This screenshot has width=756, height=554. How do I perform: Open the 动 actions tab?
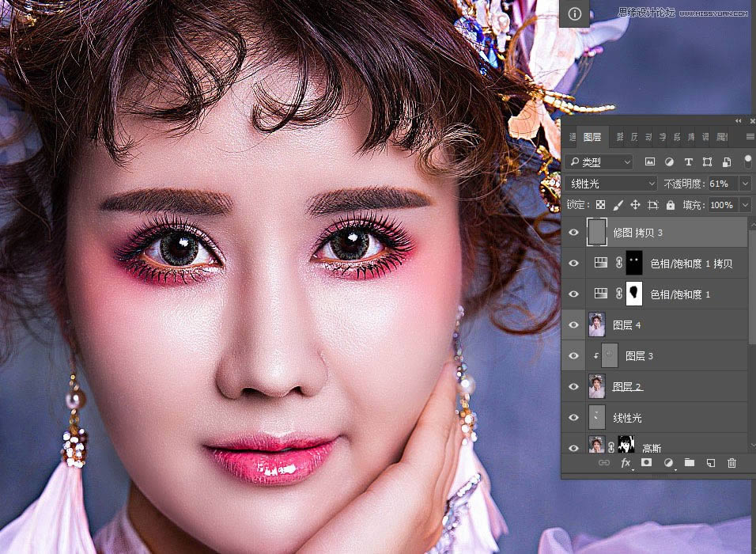(649, 137)
